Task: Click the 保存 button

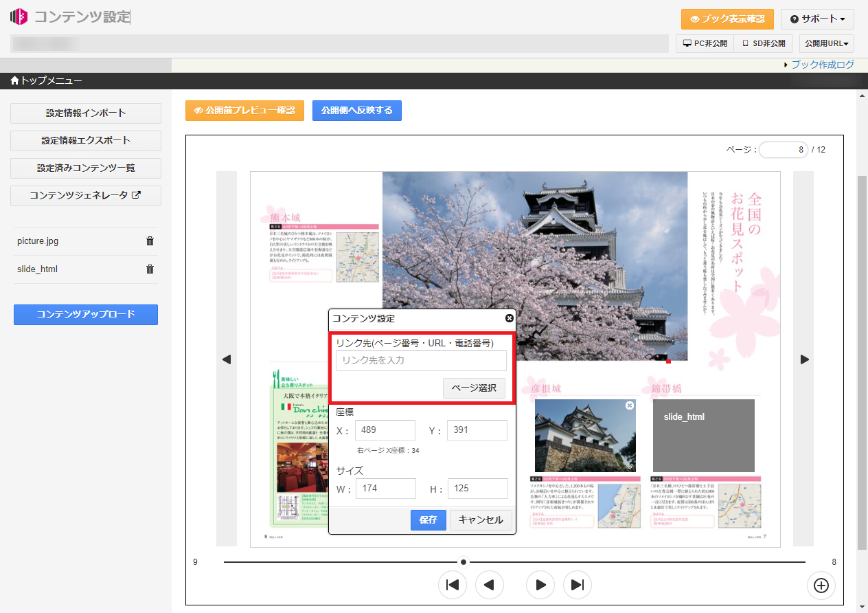Action: click(428, 520)
